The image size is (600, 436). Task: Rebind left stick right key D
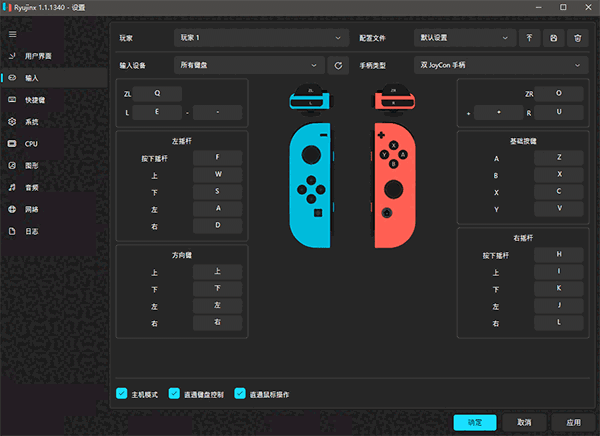point(218,225)
